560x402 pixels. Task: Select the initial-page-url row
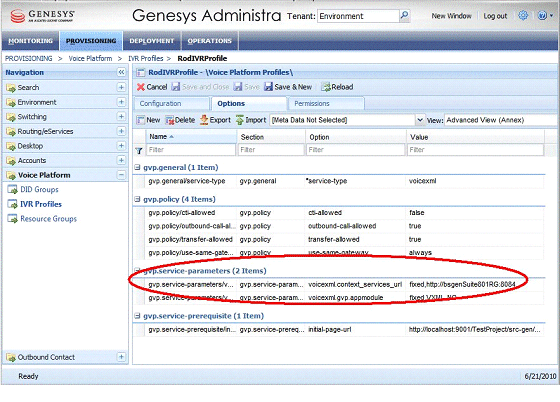[x=339, y=330]
